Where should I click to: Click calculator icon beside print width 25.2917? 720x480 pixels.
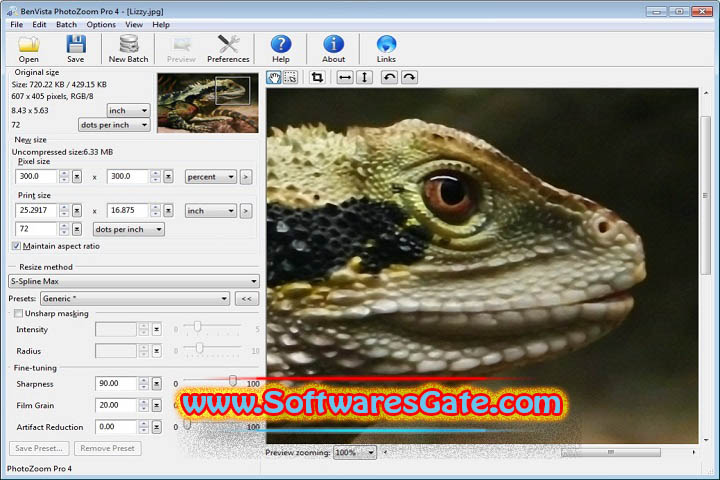[x=77, y=210]
